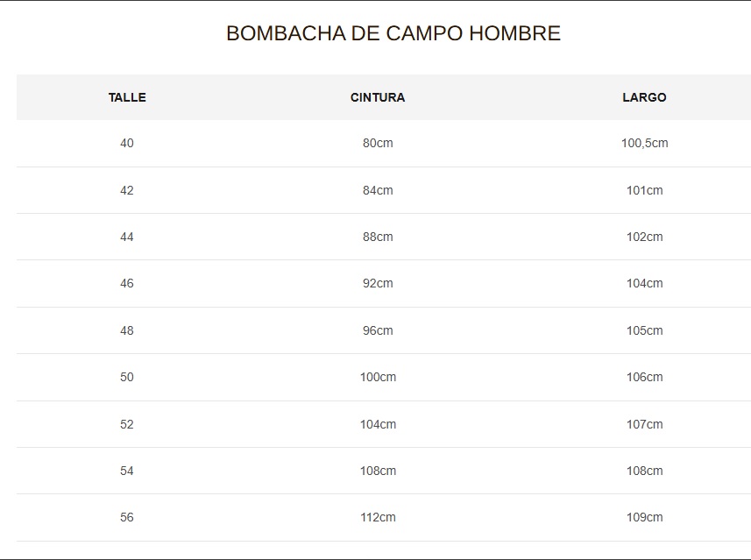The image size is (751, 560).
Task: Click the BOMBACHA DE CAMPO HOMBRE title
Action: (x=393, y=33)
